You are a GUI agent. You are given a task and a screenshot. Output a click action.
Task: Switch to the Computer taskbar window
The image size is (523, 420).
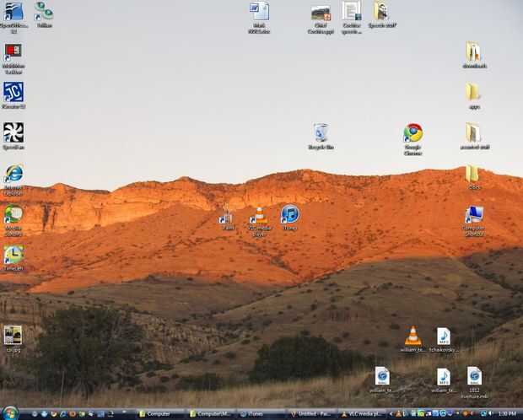coord(159,414)
